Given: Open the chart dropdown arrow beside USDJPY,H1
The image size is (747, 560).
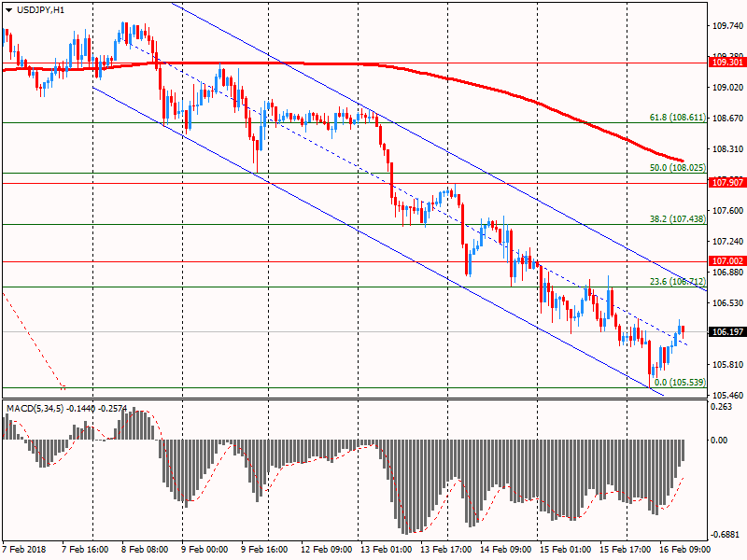Looking at the screenshot, I should click(8, 10).
